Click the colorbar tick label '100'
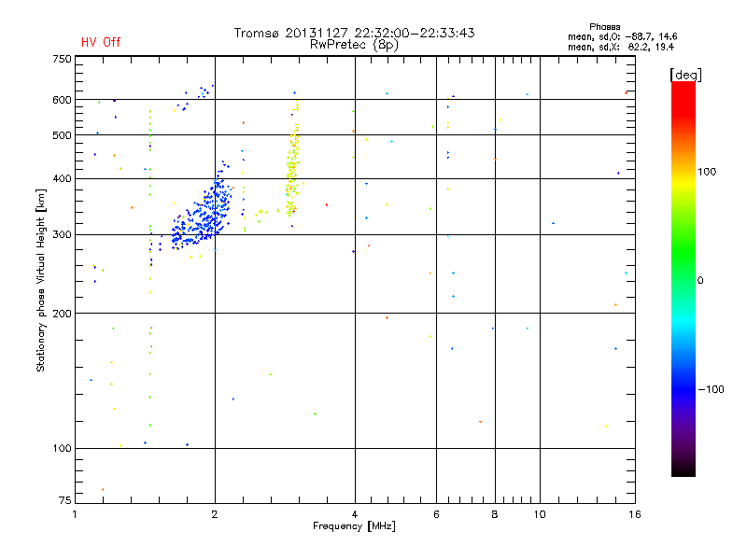Viewport: 747px width, 560px height. (707, 172)
